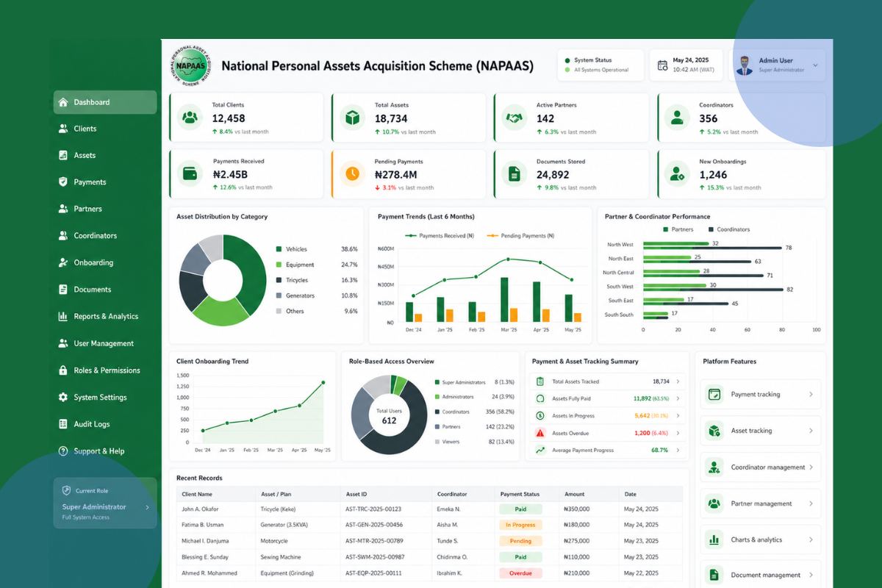This screenshot has height=588, width=882.
Task: Toggle Pending Payments legend entry
Action: coord(520,236)
